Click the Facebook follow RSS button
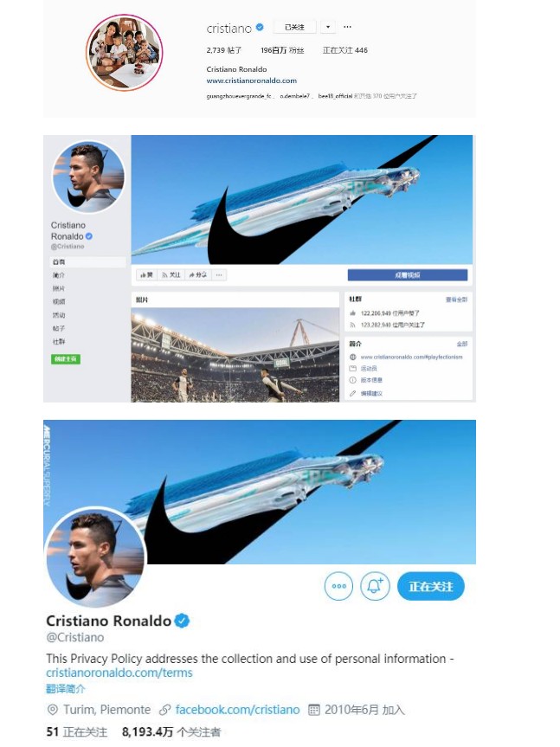560x747 pixels. [x=171, y=275]
